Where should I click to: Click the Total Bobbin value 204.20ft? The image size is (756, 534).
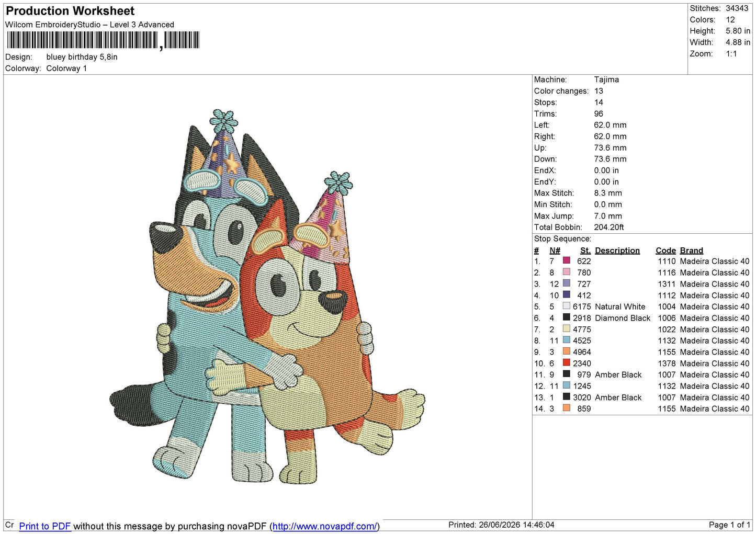click(609, 227)
